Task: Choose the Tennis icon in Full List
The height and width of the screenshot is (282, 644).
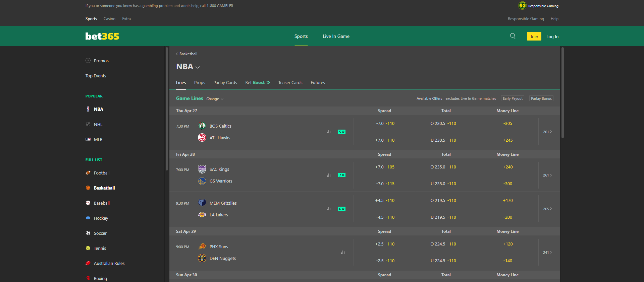Action: tap(88, 248)
